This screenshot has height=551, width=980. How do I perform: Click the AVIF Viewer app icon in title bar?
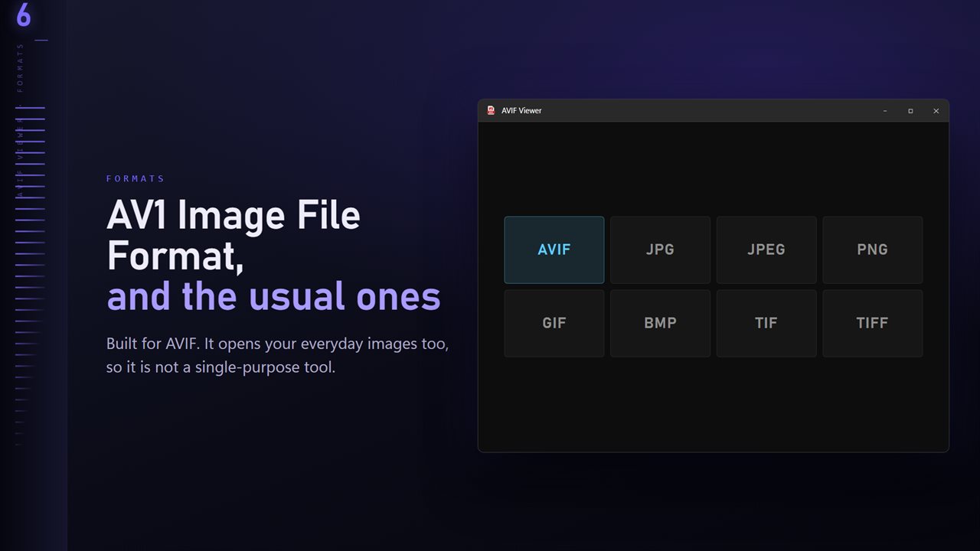pyautogui.click(x=491, y=110)
